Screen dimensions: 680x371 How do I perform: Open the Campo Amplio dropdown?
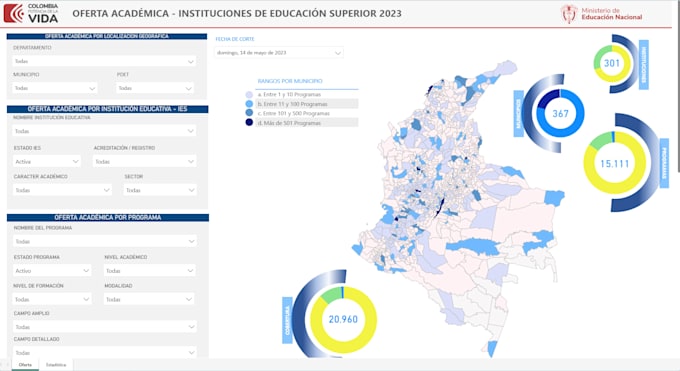[x=105, y=327]
